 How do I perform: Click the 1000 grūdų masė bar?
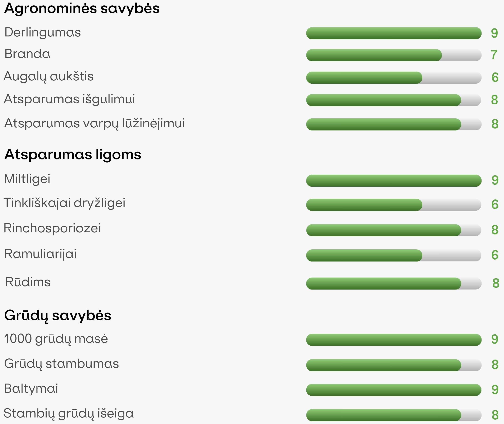[x=394, y=340]
